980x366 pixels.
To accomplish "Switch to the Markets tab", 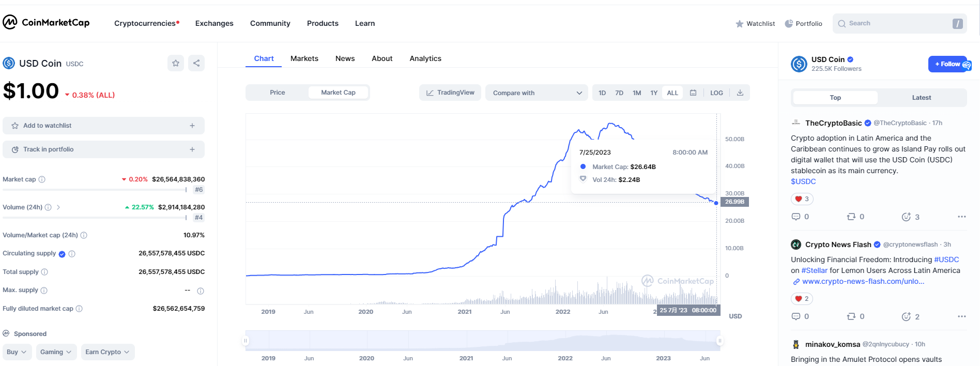I will click(304, 58).
